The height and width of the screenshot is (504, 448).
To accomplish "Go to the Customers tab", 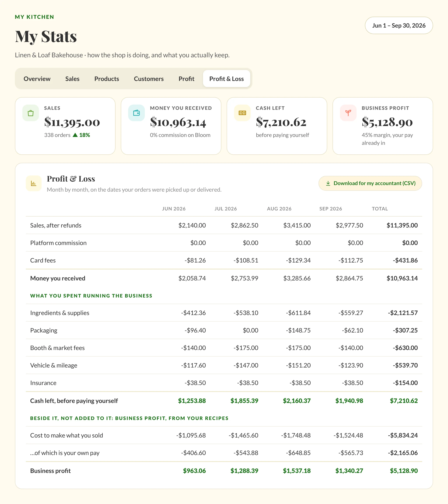I will tap(149, 79).
